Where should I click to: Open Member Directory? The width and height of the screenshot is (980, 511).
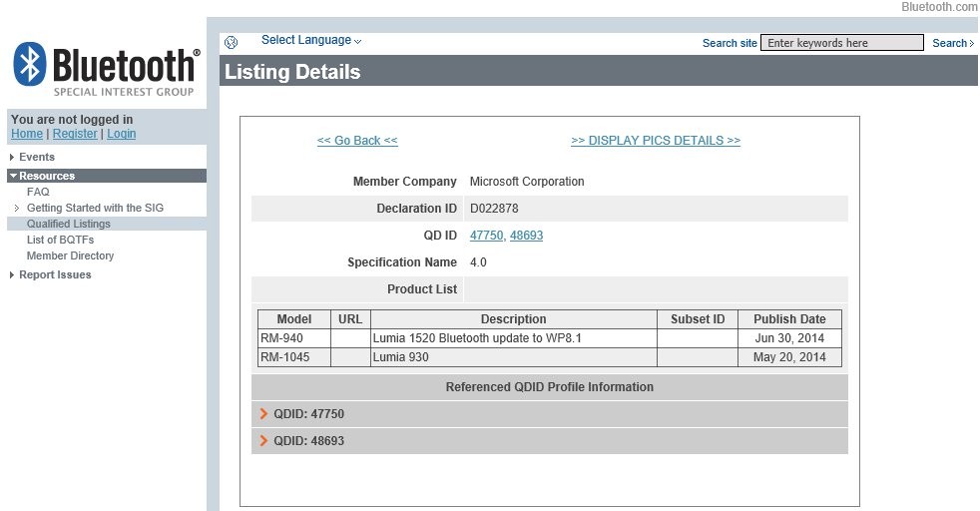point(70,255)
